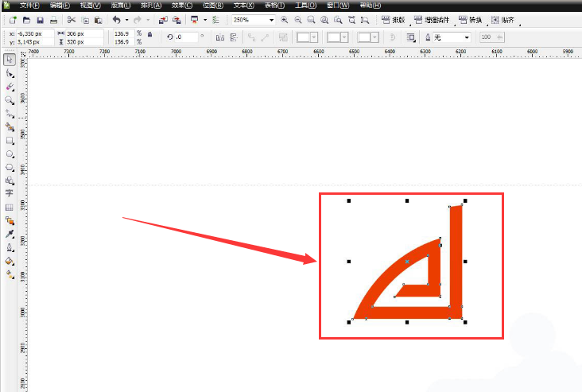Undo the last action

point(117,20)
